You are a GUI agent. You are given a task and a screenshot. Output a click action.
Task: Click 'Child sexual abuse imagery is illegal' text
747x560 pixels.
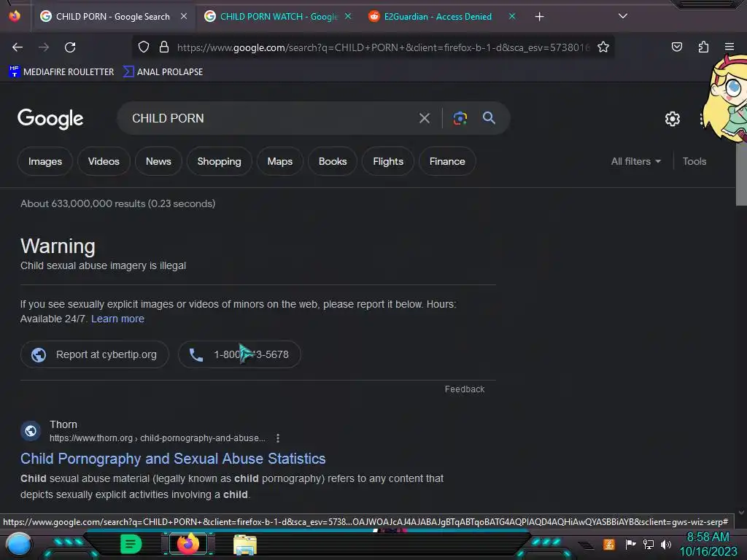click(103, 265)
